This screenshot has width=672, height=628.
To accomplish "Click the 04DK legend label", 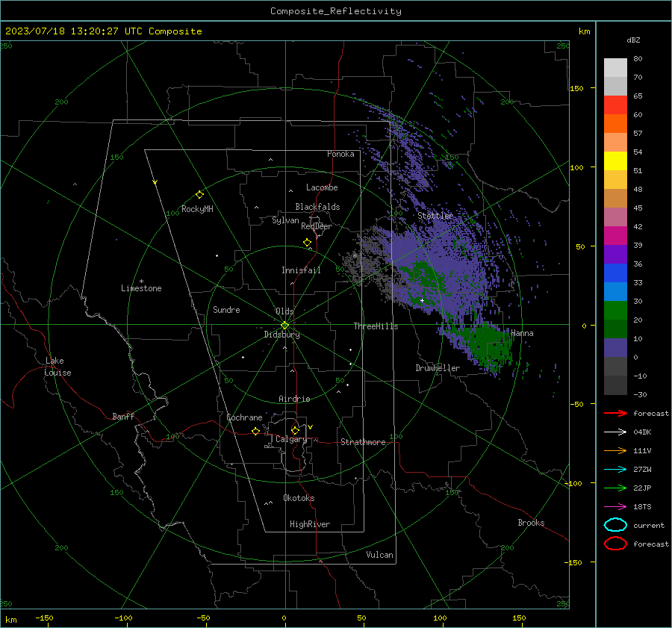I will point(642,432).
